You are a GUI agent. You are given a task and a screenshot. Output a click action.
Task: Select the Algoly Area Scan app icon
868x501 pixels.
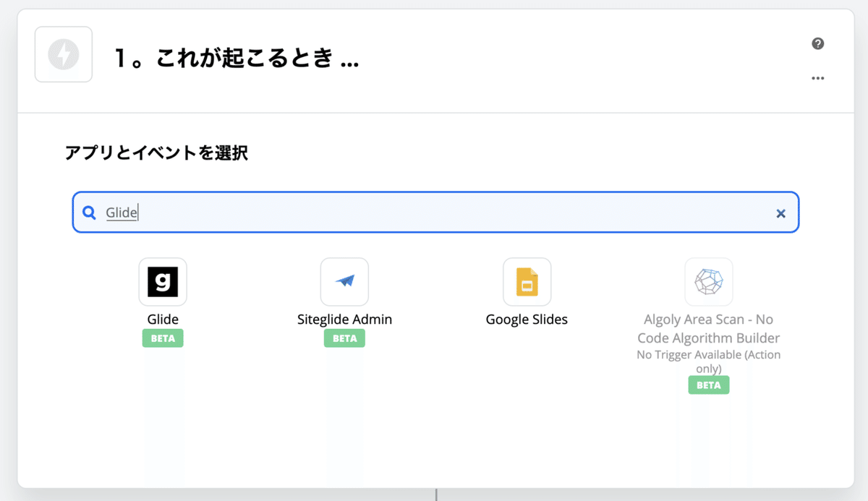tap(708, 282)
